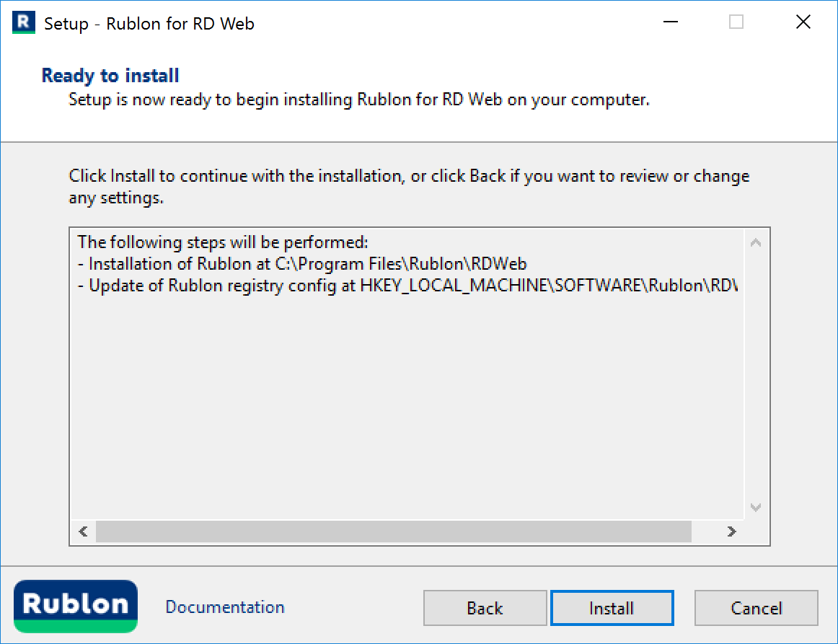This screenshot has height=644, width=838.
Task: Click the green Rublon logo at bottom left
Action: point(76,606)
